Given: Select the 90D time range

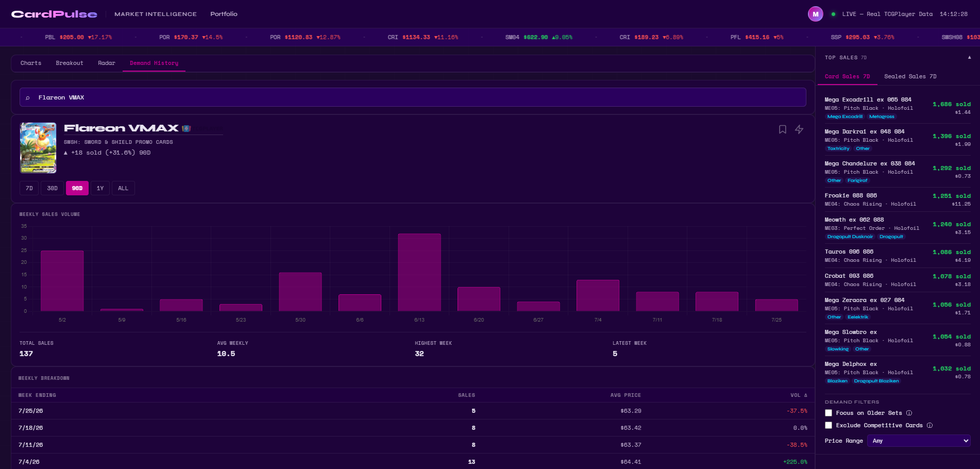Looking at the screenshot, I should (77, 188).
